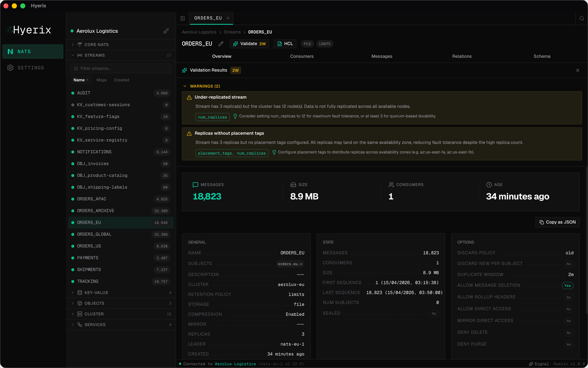
Task: Click the NATS logo icon in sidebar
Action: pos(10,51)
